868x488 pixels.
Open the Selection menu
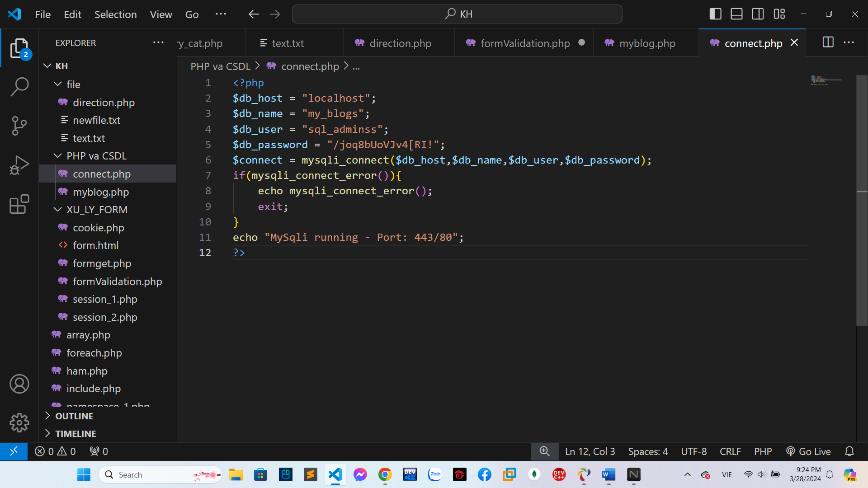pos(115,14)
